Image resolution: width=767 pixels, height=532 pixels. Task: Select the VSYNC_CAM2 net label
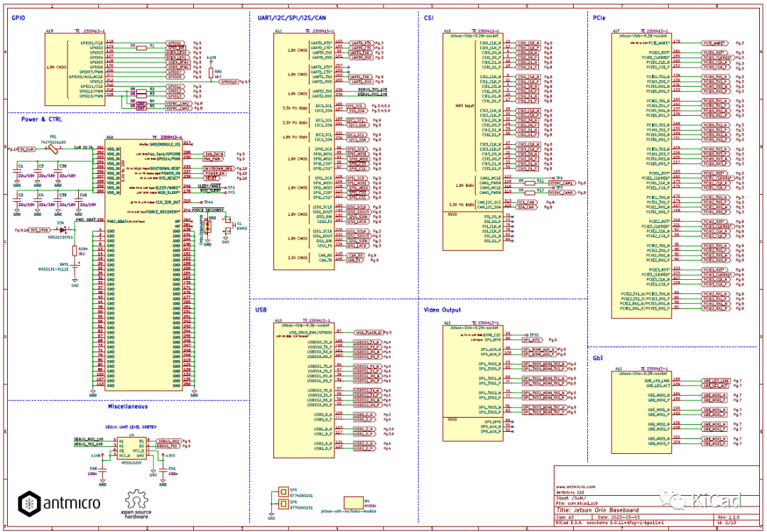click(x=178, y=103)
